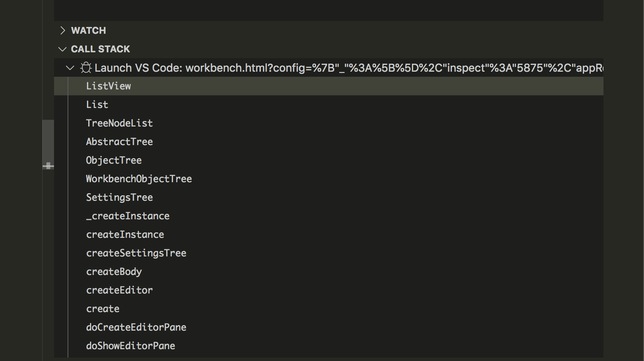
Task: Select the doCreateEditorPane frame
Action: (136, 327)
